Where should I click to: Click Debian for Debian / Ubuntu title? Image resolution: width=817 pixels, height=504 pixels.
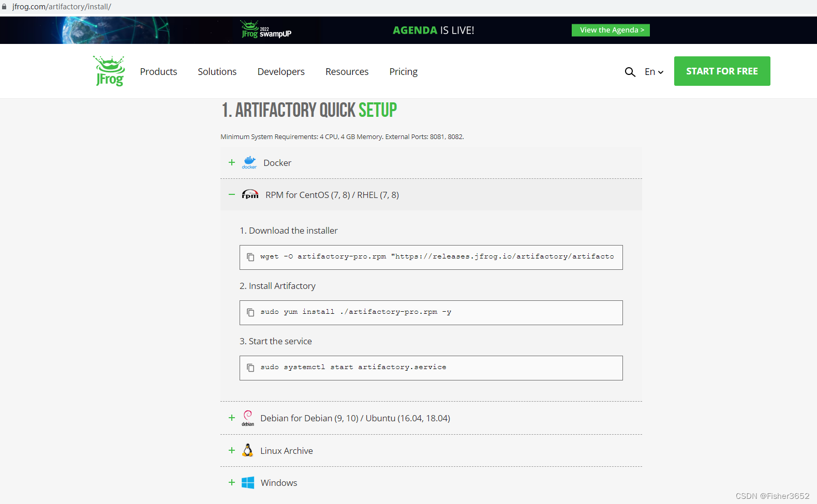tap(355, 418)
